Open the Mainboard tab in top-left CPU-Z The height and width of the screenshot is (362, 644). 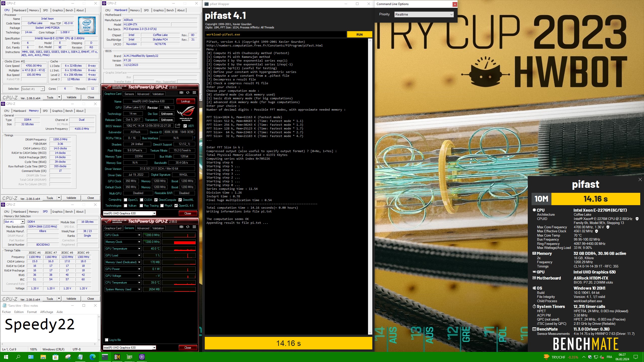coord(20,10)
